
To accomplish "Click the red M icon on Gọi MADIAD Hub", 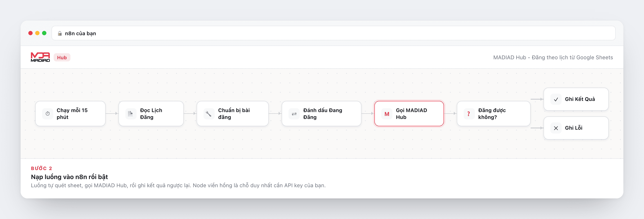I will pyautogui.click(x=387, y=114).
